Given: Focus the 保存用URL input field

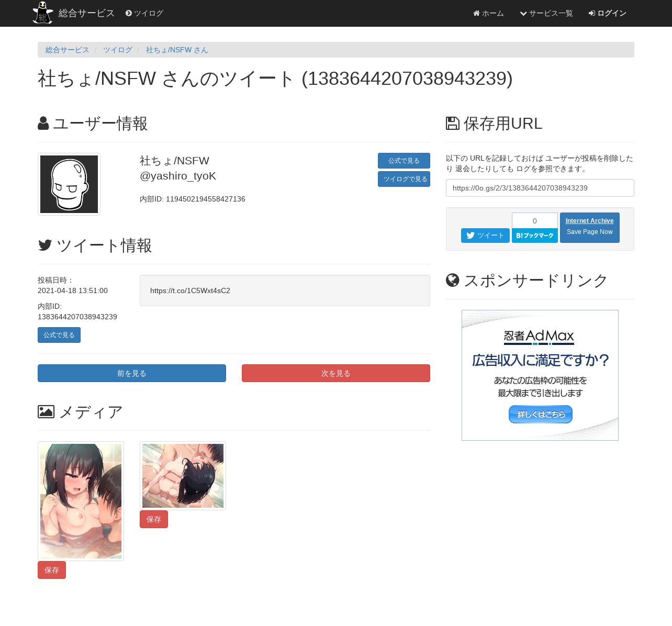Looking at the screenshot, I should (540, 188).
